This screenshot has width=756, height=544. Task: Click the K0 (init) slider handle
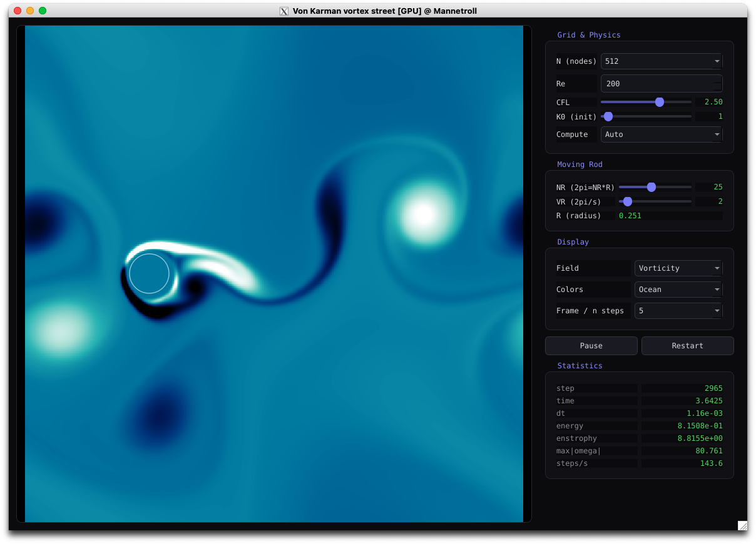[608, 116]
